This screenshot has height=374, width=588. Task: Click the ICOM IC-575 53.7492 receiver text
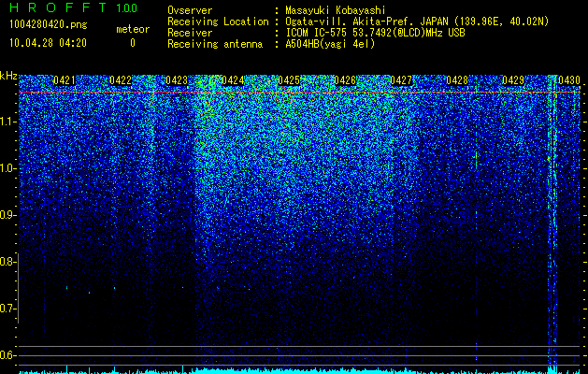tap(375, 33)
